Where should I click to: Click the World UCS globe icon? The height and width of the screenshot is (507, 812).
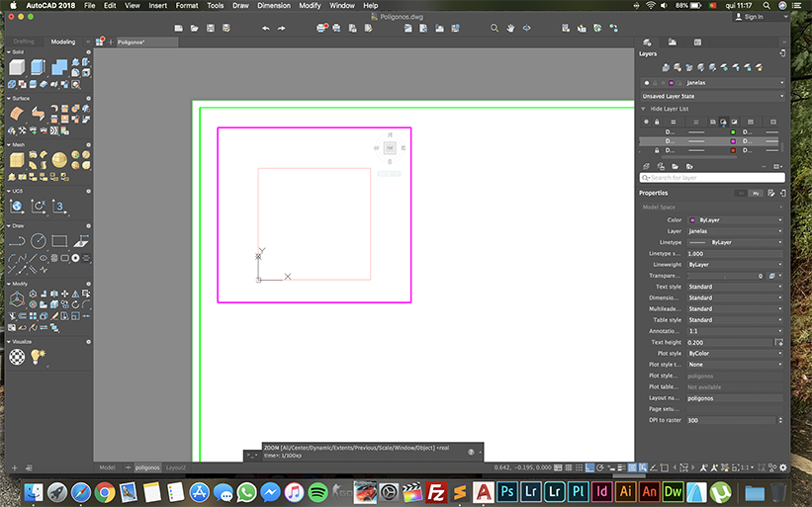17,207
